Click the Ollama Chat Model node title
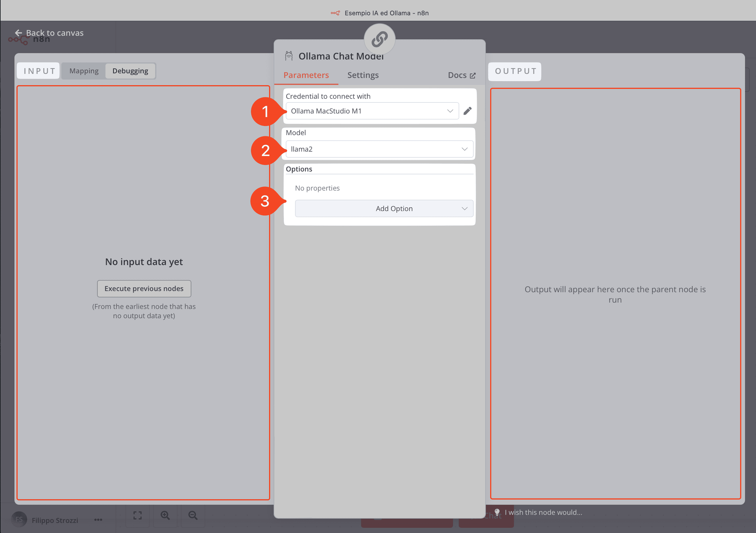The width and height of the screenshot is (756, 533). coord(341,56)
